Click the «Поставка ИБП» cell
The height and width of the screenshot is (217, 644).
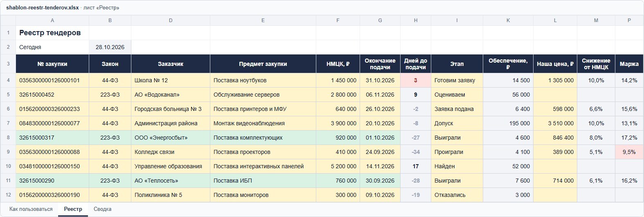point(263,181)
